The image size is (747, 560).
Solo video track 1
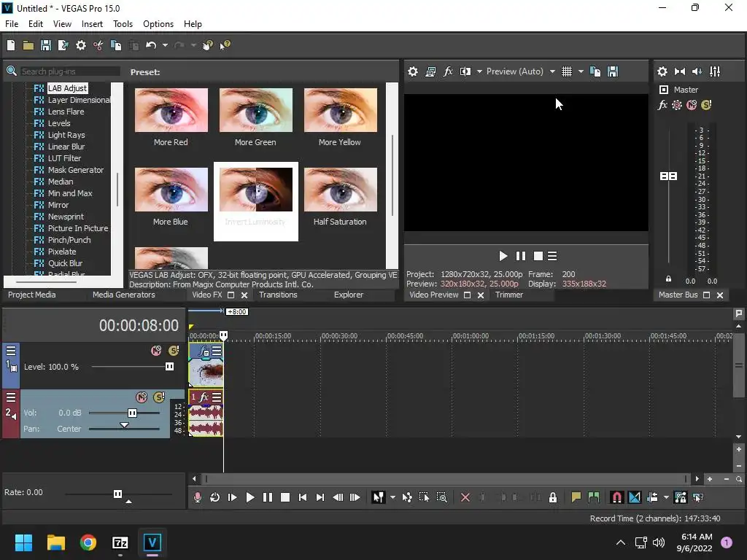click(x=174, y=351)
